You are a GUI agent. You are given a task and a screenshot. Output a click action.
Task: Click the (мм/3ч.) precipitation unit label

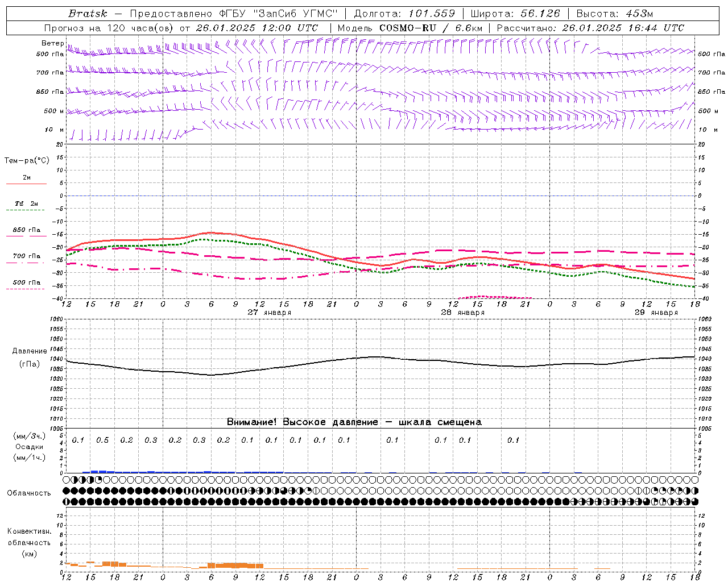tap(30, 436)
